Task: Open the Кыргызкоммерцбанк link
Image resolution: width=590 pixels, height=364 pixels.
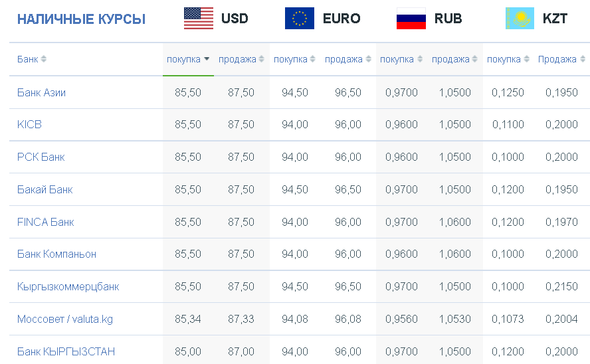Action: click(68, 287)
